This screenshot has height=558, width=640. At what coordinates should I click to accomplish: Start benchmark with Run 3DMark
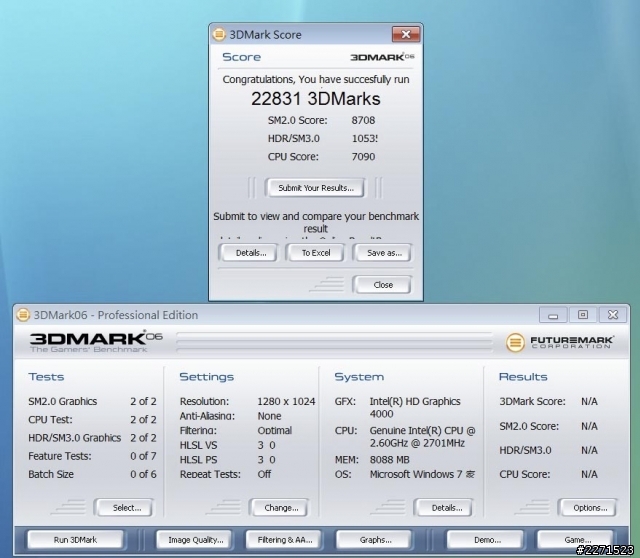coord(76,540)
